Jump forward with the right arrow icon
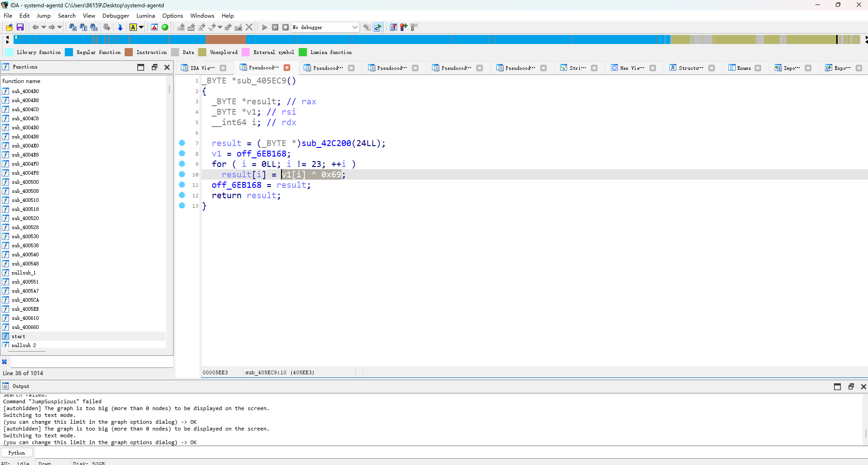Viewport: 868px width, 465px height. coord(52,27)
